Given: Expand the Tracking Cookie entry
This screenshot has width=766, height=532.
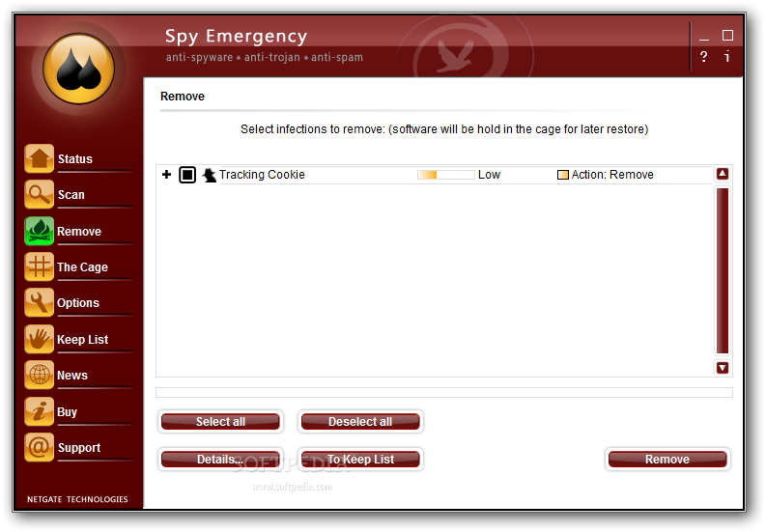Looking at the screenshot, I should point(166,175).
